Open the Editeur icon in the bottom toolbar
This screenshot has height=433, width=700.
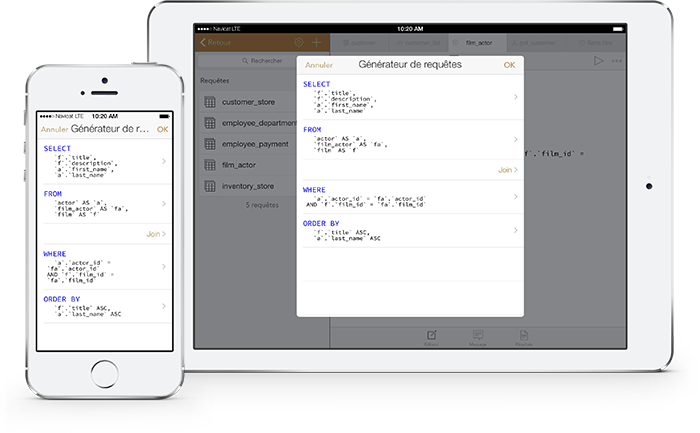(432, 335)
